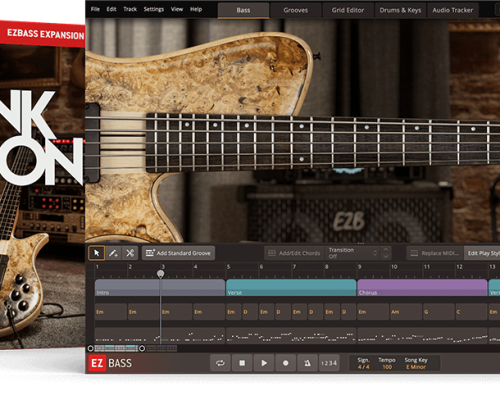Click the Edit Play Style button

click(x=482, y=253)
